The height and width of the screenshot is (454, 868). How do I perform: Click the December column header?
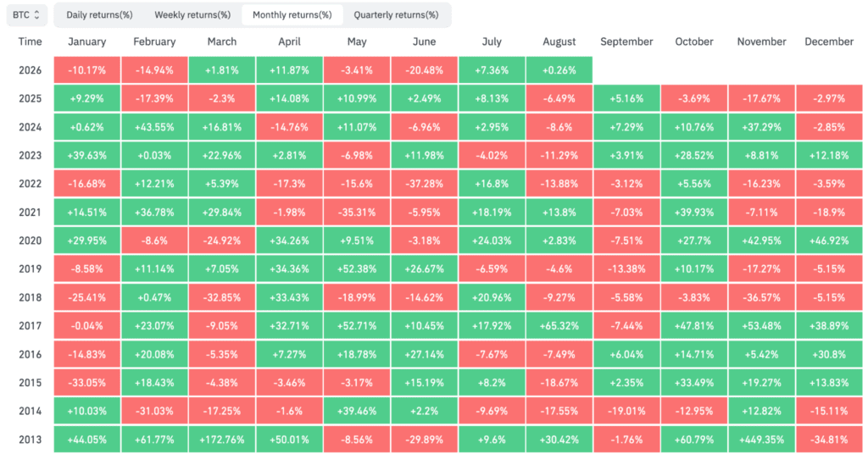829,42
